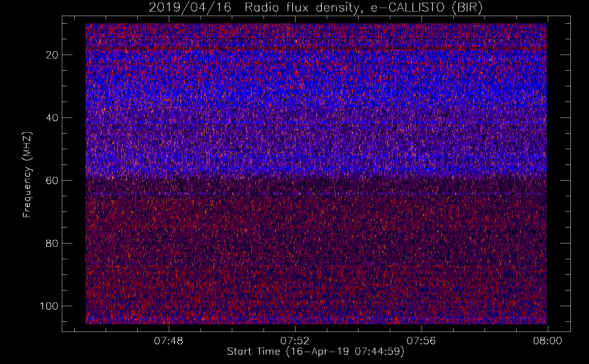Viewport: 589px width, 364px height.
Task: Click the 07:52 time tick label
Action: coord(295,341)
